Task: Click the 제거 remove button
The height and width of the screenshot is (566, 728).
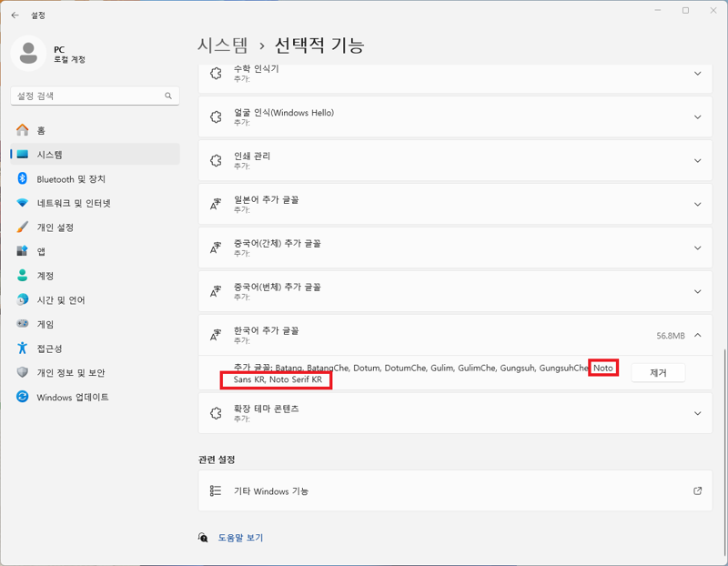Action: click(x=658, y=372)
